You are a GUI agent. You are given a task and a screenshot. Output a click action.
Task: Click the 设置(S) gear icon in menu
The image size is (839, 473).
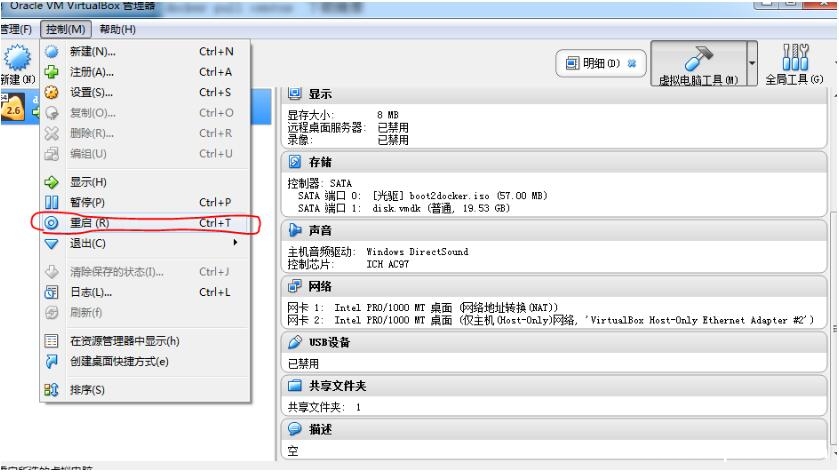[51, 92]
